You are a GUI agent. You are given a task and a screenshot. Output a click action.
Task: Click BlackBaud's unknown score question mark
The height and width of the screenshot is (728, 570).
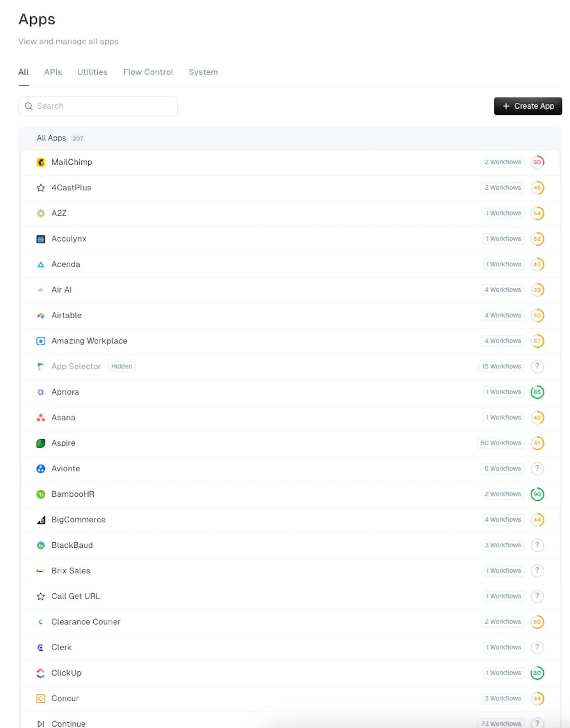pyautogui.click(x=537, y=545)
